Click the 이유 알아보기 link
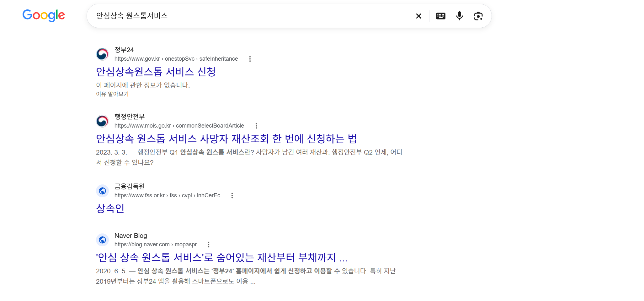The width and height of the screenshot is (644, 301). [x=112, y=94]
